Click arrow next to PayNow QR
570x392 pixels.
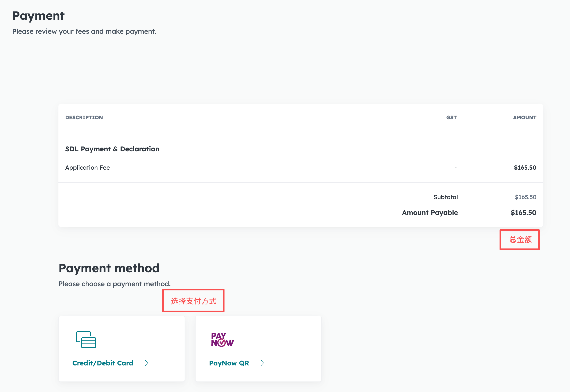(259, 363)
